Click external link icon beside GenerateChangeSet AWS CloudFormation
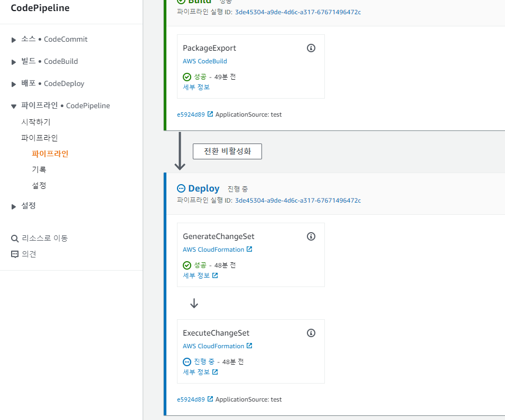The image size is (505, 420). point(249,249)
